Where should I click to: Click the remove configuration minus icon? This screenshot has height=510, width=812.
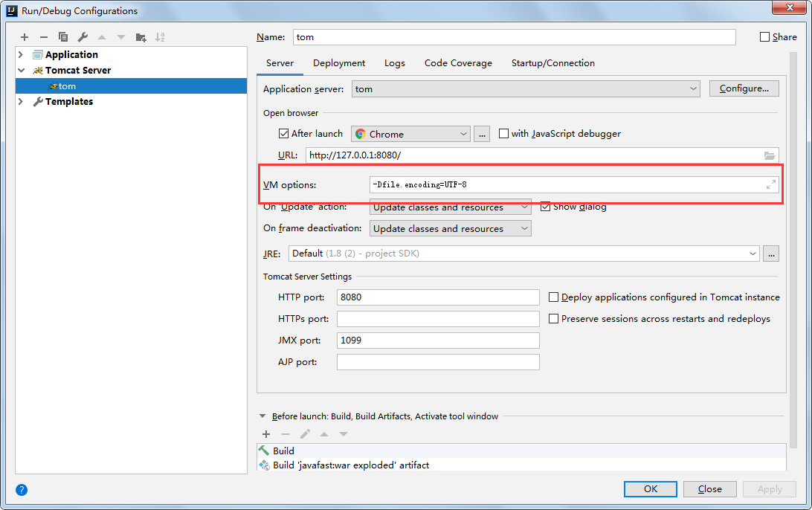point(44,37)
